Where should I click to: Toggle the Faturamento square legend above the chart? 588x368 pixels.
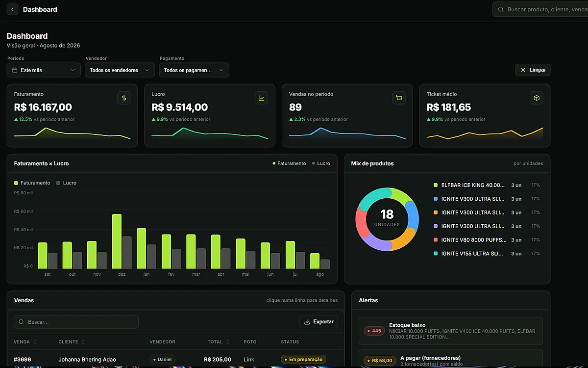point(16,183)
